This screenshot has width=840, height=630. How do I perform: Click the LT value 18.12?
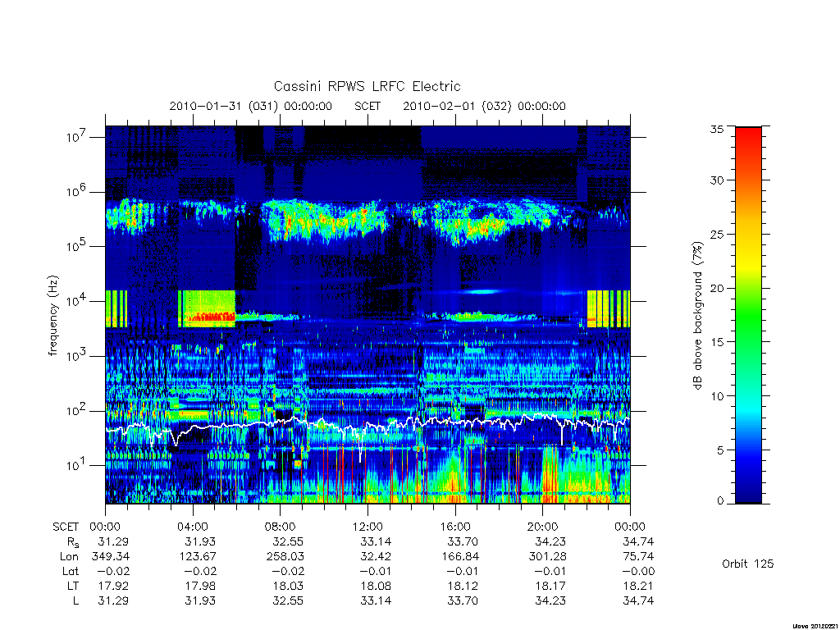(463, 586)
